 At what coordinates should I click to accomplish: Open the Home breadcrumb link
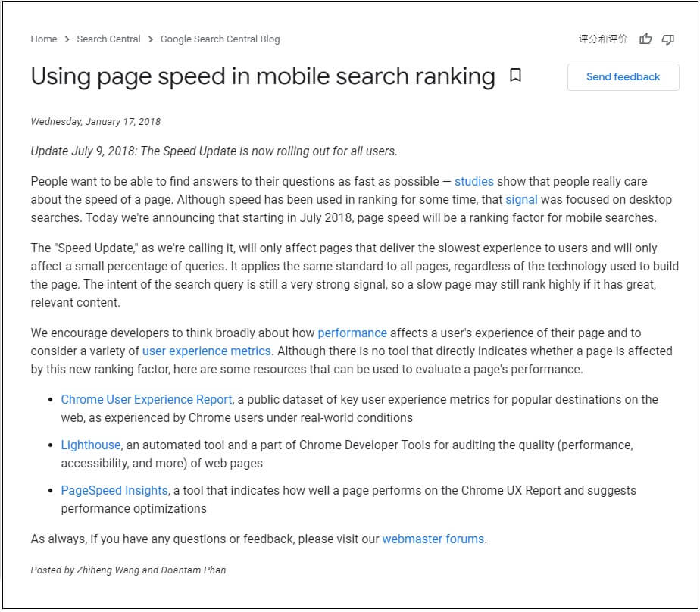tap(43, 39)
